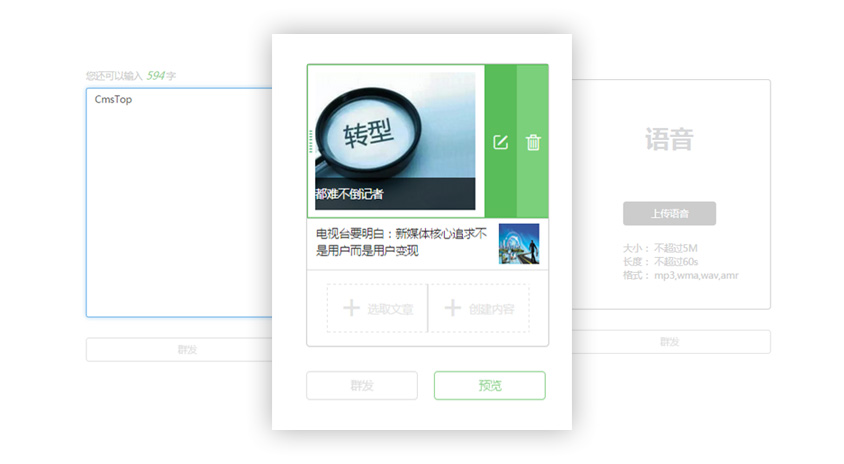
Task: Click the cover caption 都难不倒记者
Action: pos(349,194)
